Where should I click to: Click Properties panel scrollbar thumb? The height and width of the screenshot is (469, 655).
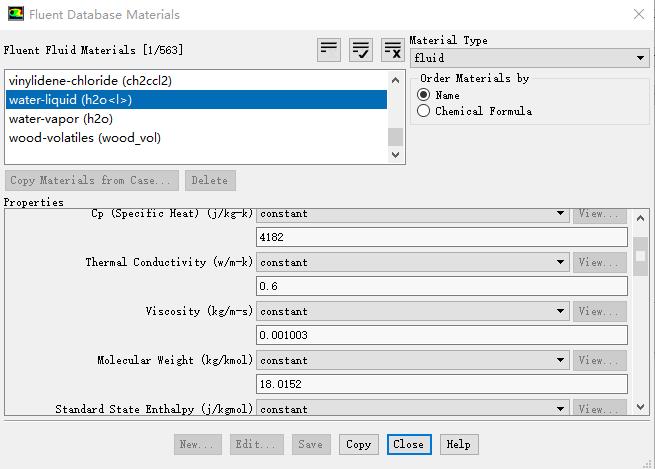pyautogui.click(x=640, y=256)
